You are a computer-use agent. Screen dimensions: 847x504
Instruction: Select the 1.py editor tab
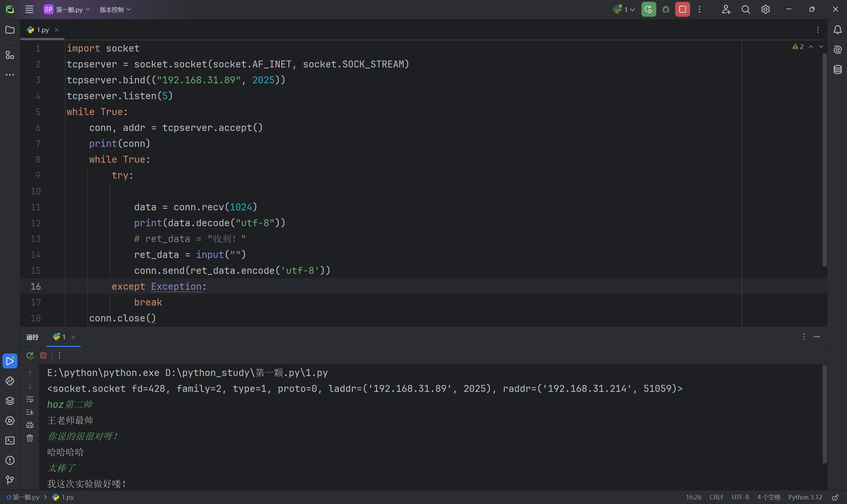(x=42, y=30)
